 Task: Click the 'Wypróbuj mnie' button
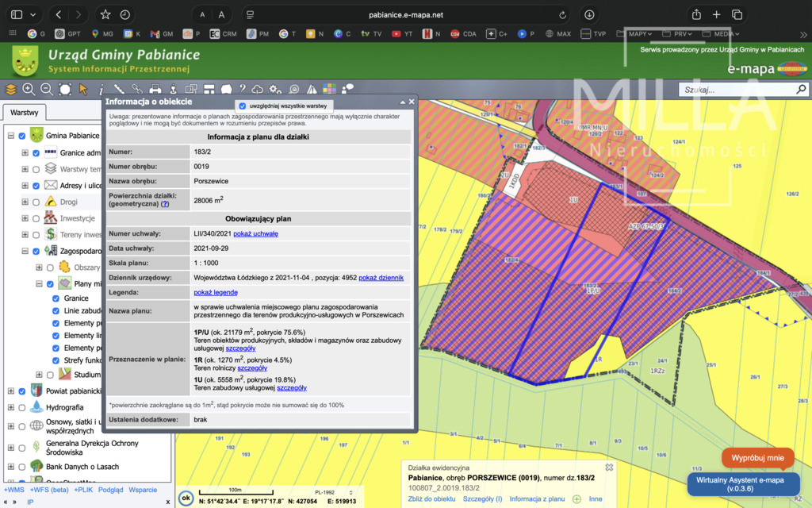(x=757, y=458)
